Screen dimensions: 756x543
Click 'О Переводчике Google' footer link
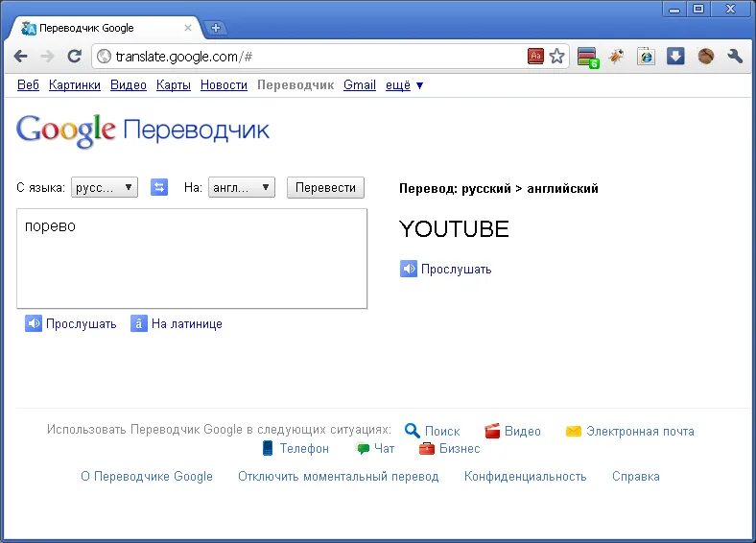click(x=147, y=477)
